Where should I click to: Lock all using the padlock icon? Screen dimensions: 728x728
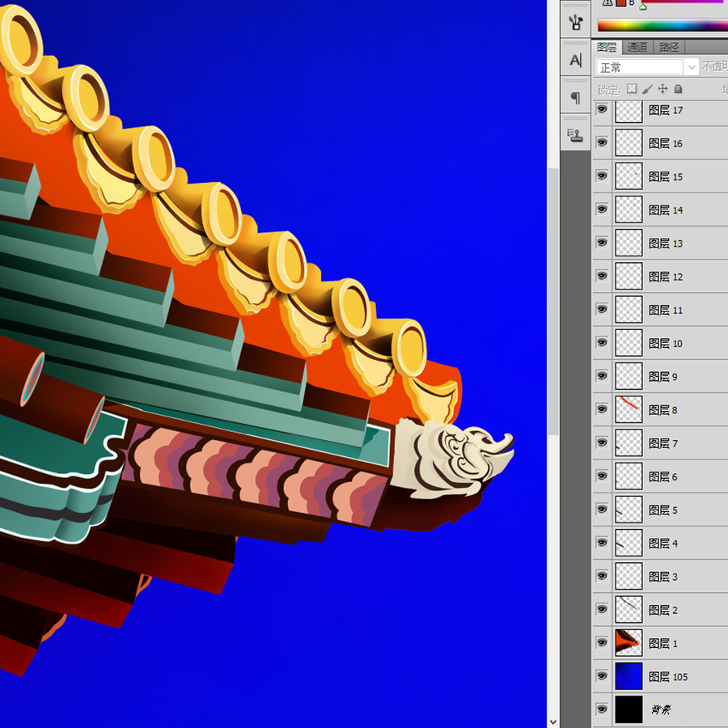678,89
